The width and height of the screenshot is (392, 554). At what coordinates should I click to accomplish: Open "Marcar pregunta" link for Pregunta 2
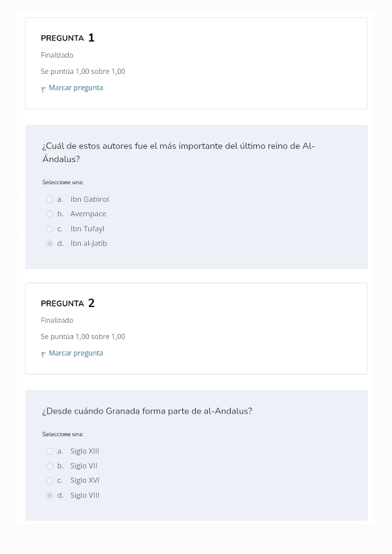tap(76, 353)
